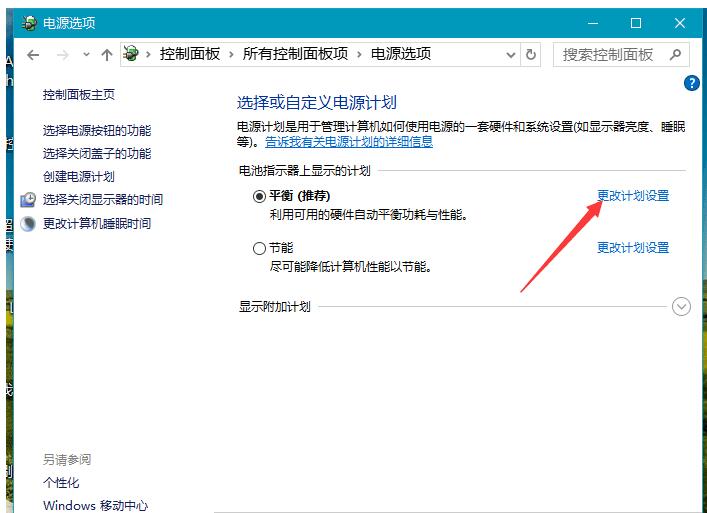Image resolution: width=707 pixels, height=513 pixels.
Task: Click the up one level arrow
Action: (x=106, y=55)
